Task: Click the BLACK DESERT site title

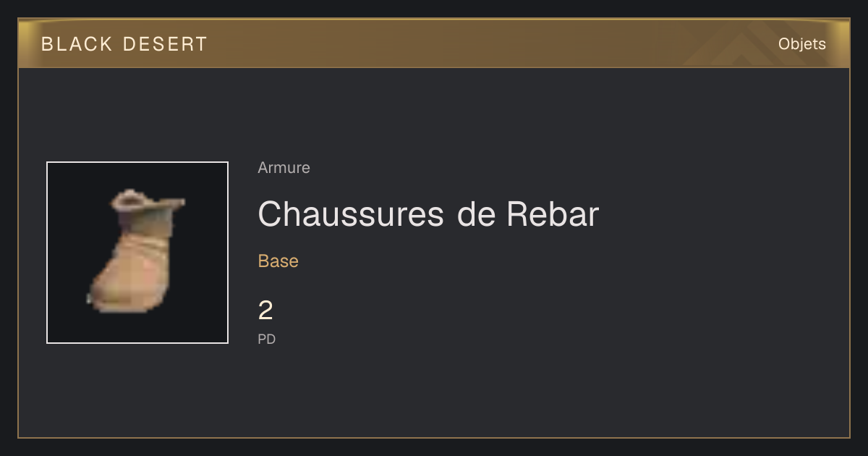Action: coord(124,44)
